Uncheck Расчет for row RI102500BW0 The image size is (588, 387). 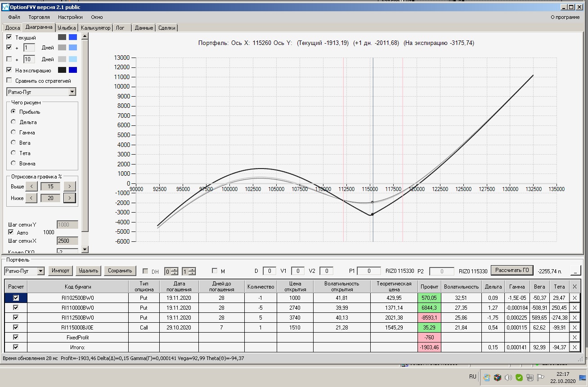16,298
